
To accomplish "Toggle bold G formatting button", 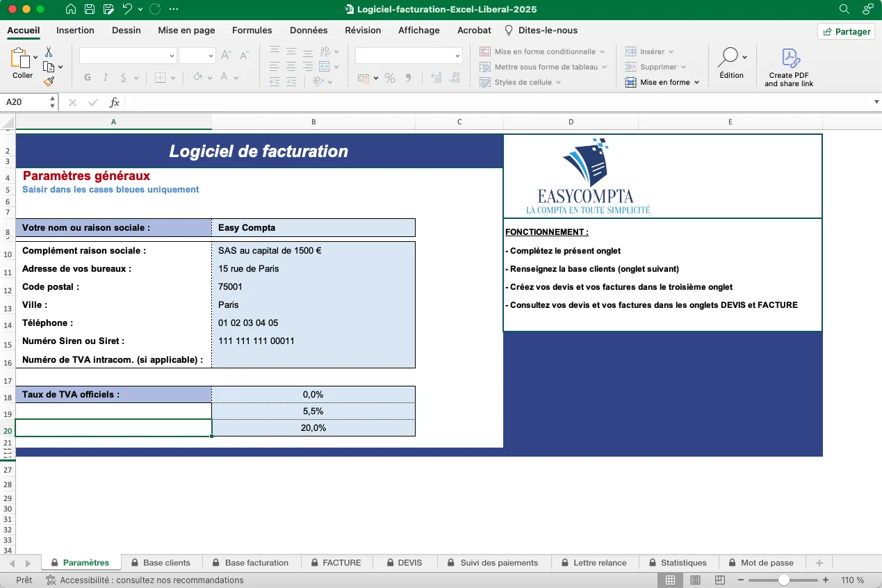I will click(88, 78).
